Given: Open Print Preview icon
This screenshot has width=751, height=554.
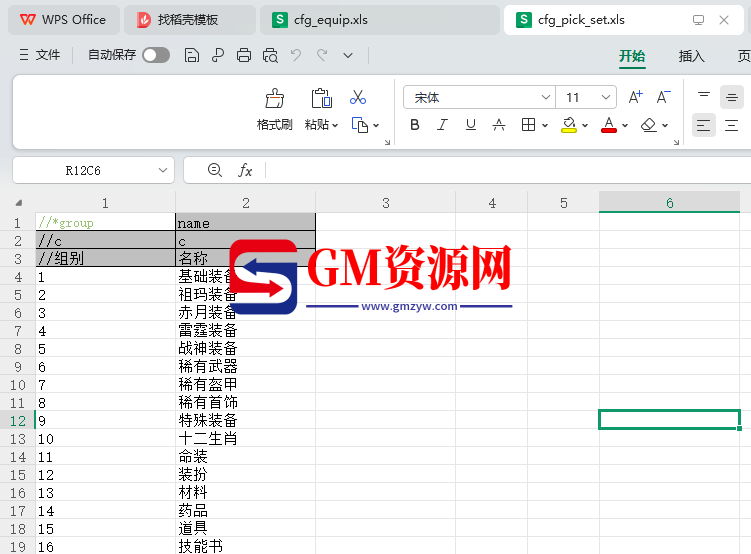Looking at the screenshot, I should click(270, 56).
